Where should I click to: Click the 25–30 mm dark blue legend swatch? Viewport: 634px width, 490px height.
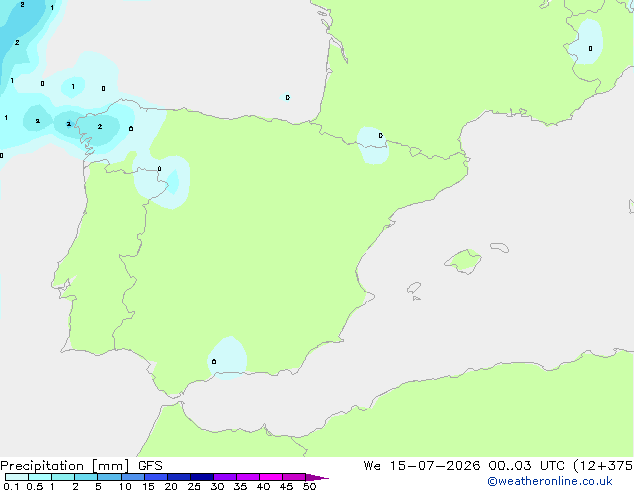(202, 477)
